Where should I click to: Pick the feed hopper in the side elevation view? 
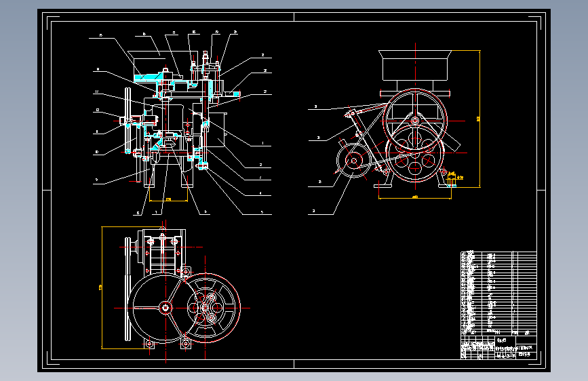point(415,65)
